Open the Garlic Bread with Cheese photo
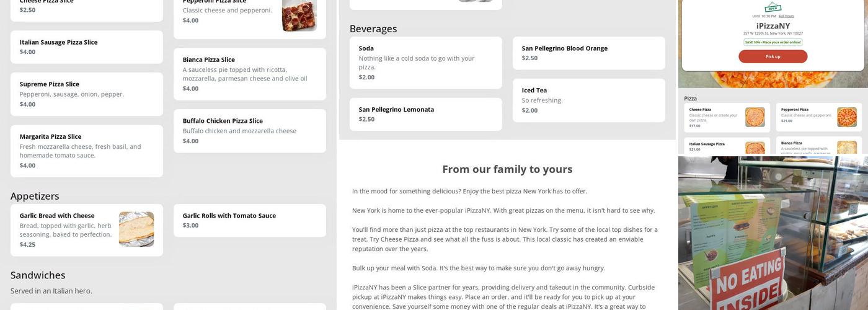 tap(136, 229)
